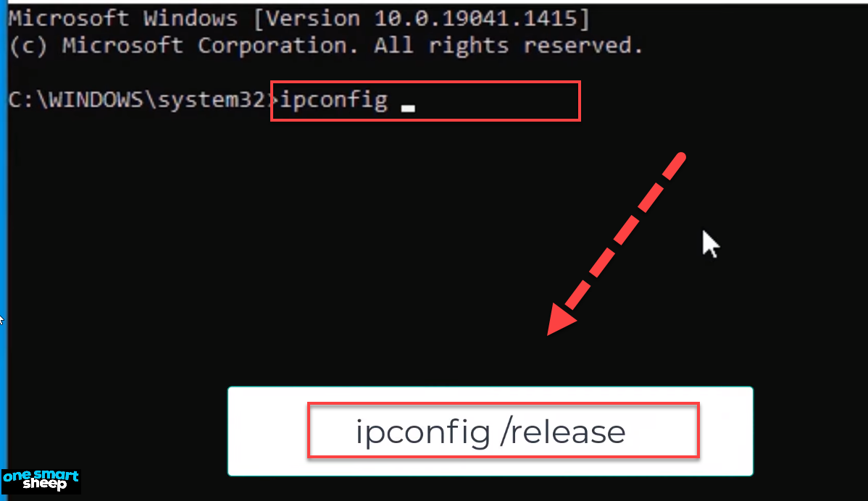868x501 pixels.
Task: Click the one smart sheep logo
Action: tap(41, 481)
